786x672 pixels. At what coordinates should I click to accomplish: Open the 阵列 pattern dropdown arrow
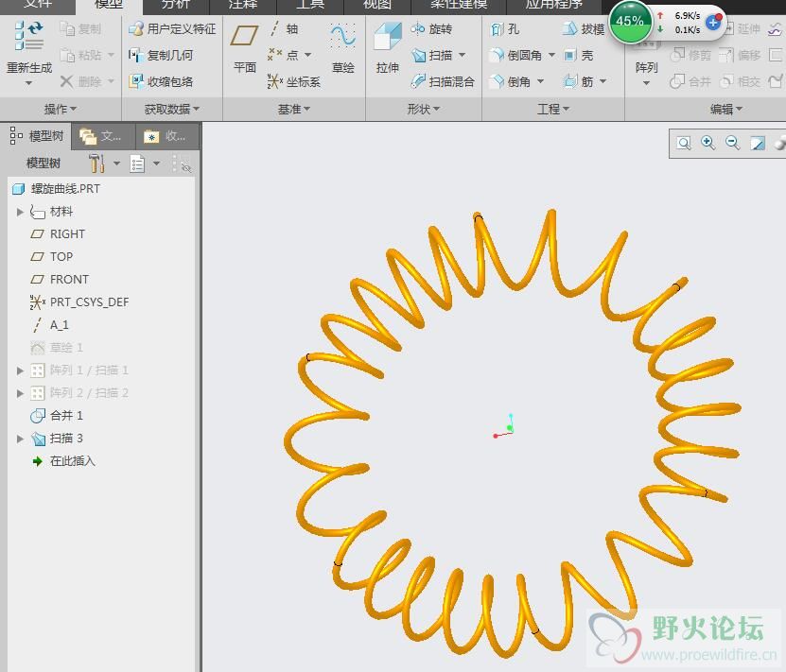tap(646, 83)
